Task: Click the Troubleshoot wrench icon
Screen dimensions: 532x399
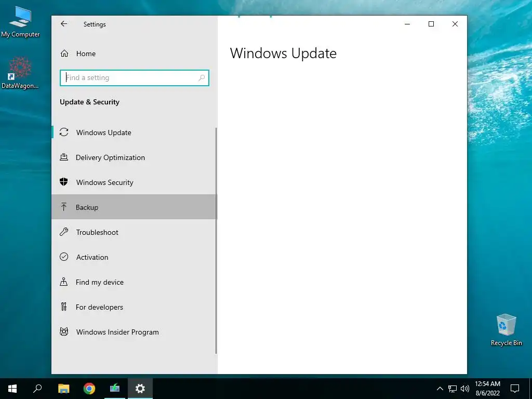Action: point(64,232)
